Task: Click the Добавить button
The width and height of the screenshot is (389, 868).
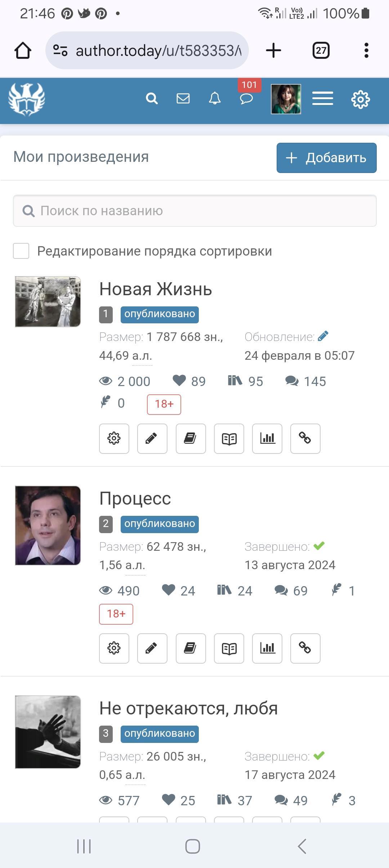Action: coord(327,158)
